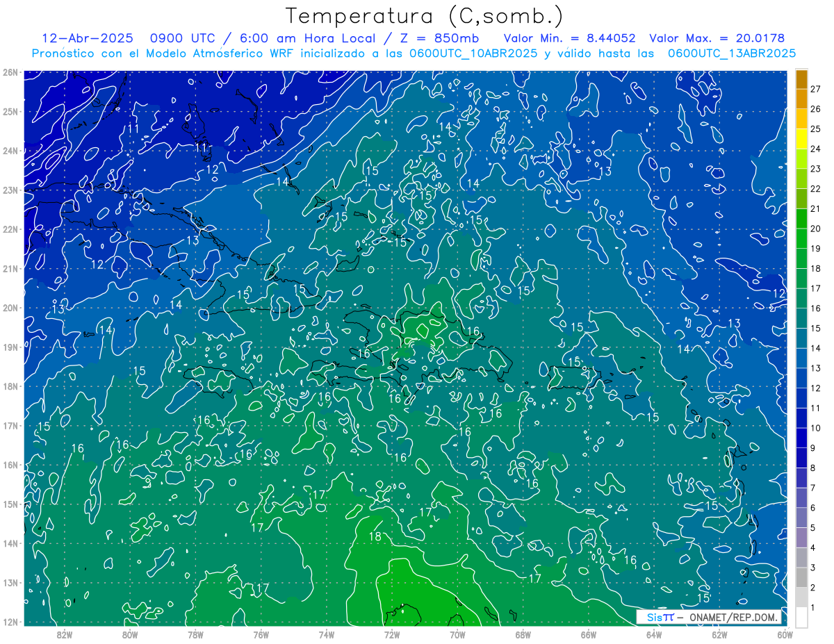Click the blue 'Sis' logo text
834x644 pixels.
click(x=655, y=617)
